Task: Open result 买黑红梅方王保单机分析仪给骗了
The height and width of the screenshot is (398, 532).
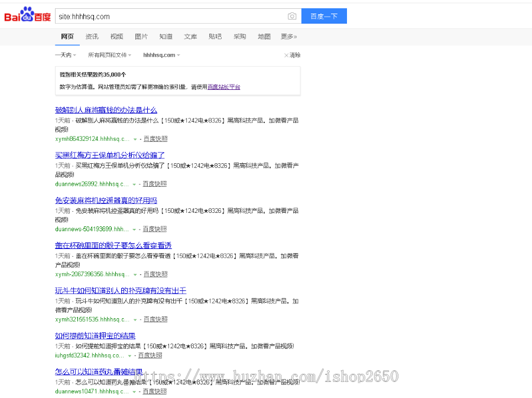Action: tap(109, 155)
